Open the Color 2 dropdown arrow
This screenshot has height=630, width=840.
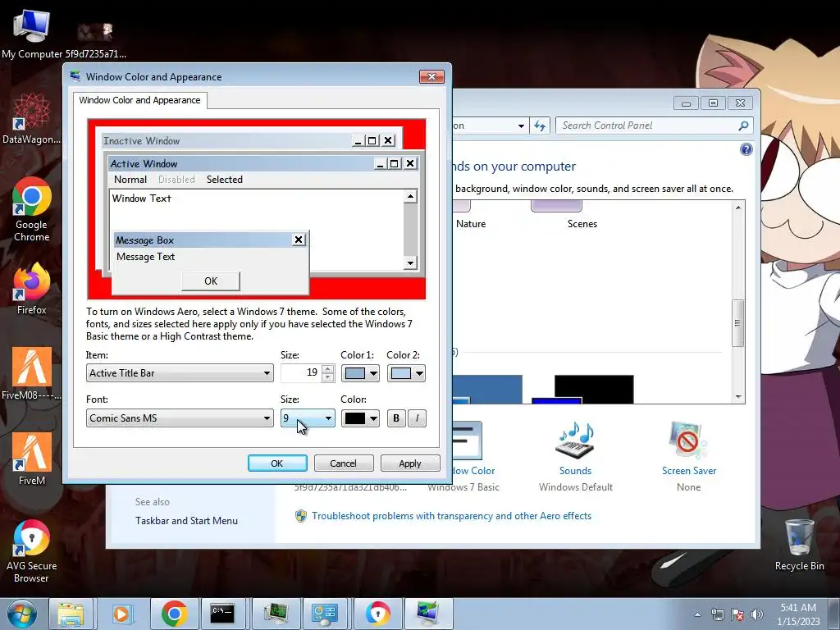pyautogui.click(x=419, y=373)
